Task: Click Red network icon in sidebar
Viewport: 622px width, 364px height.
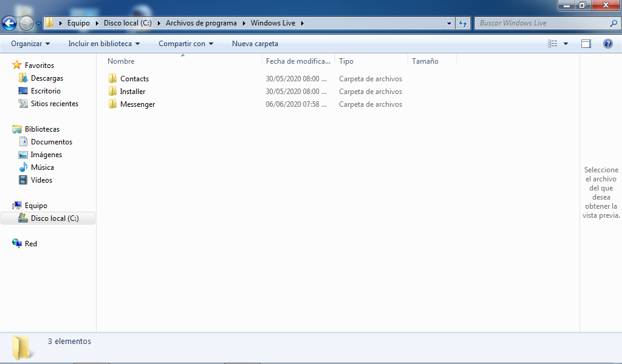Action: [16, 243]
